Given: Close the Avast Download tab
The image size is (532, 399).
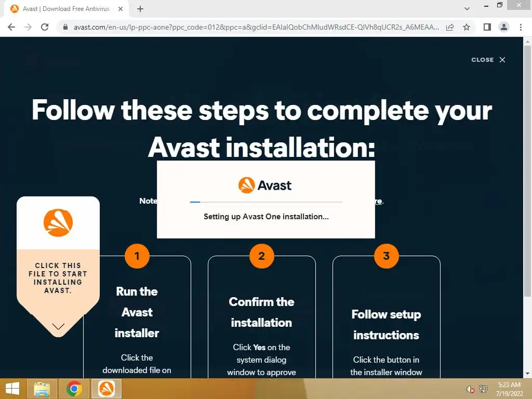Looking at the screenshot, I should [x=121, y=9].
